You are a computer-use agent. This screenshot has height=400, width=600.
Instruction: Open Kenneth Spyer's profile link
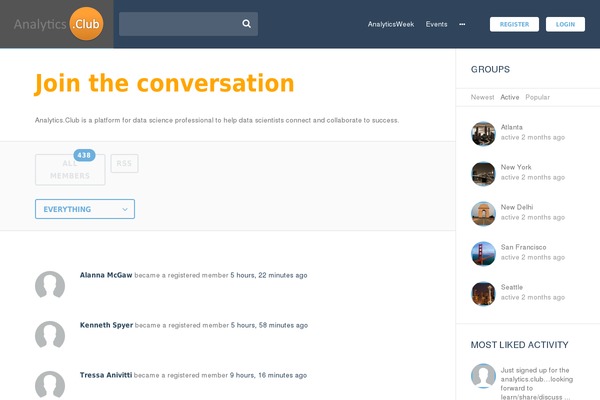coord(106,325)
